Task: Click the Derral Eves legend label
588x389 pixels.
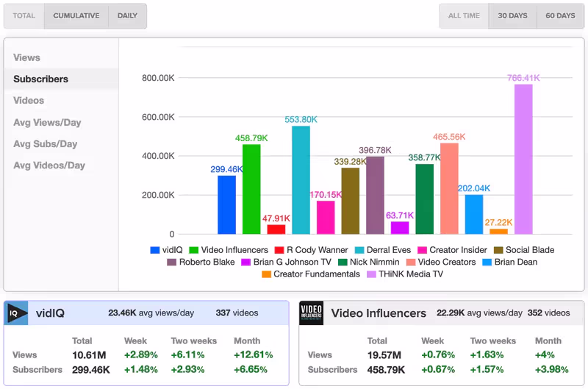Action: tap(389, 250)
